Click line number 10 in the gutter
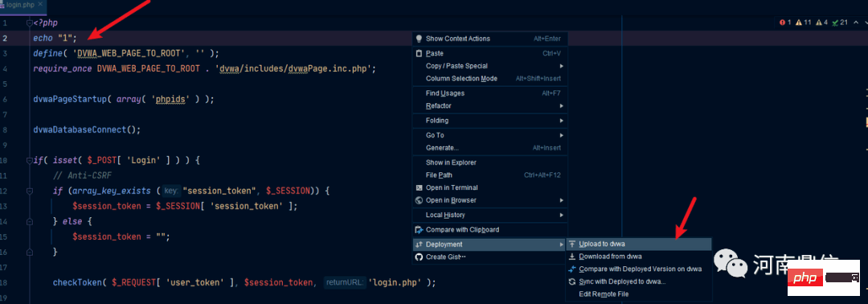Screen dimensions: 868x304 coord(4,161)
